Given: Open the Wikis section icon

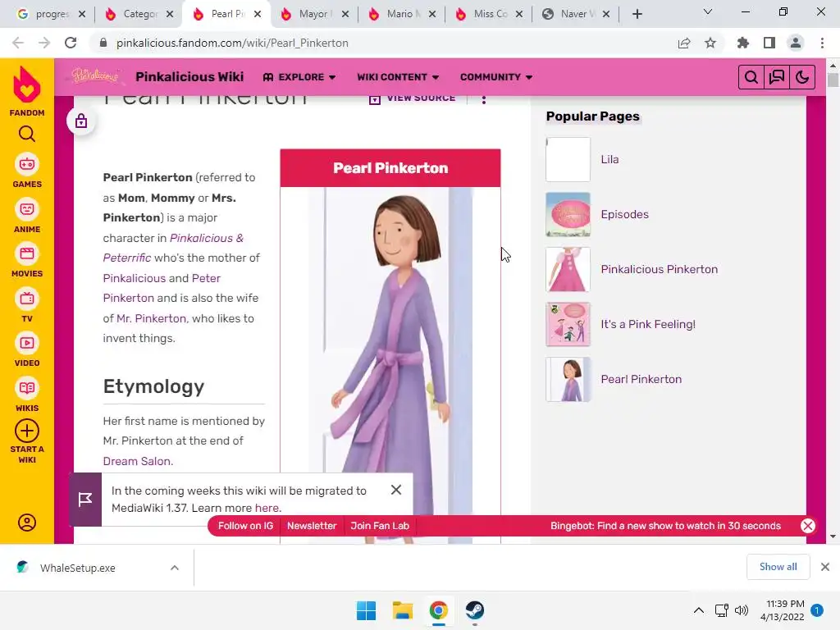Looking at the screenshot, I should click(x=27, y=388).
